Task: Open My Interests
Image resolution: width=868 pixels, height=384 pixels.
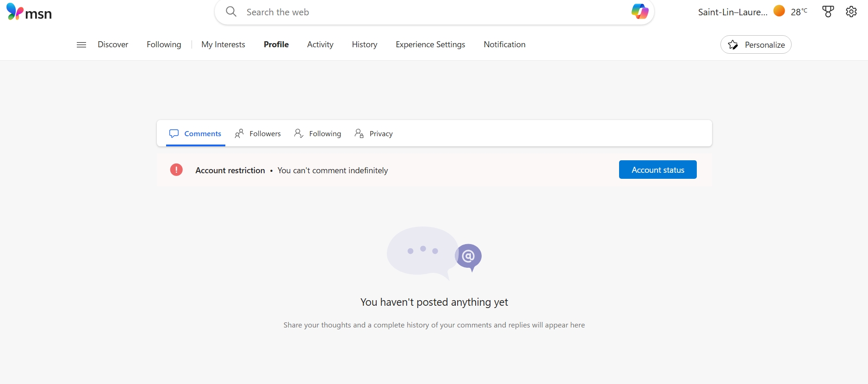Action: tap(223, 44)
